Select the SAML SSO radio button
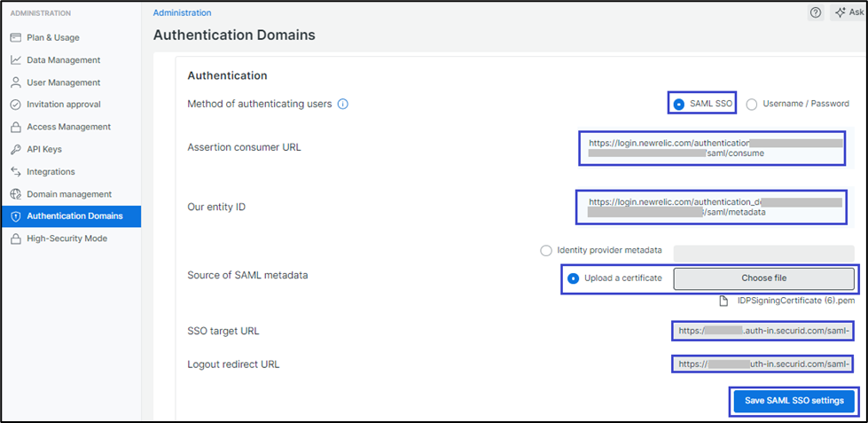This screenshot has width=868, height=423. (x=679, y=104)
